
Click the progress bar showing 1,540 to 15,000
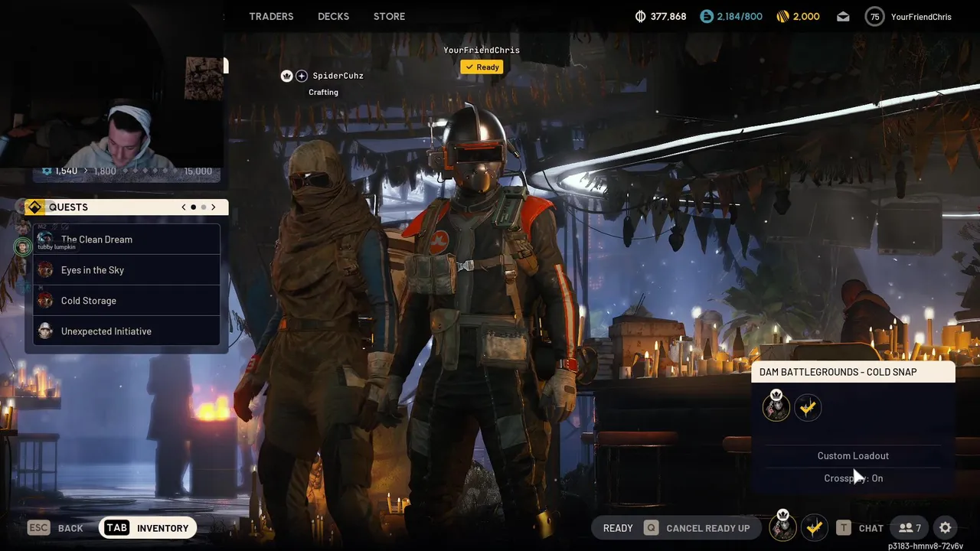pyautogui.click(x=128, y=171)
